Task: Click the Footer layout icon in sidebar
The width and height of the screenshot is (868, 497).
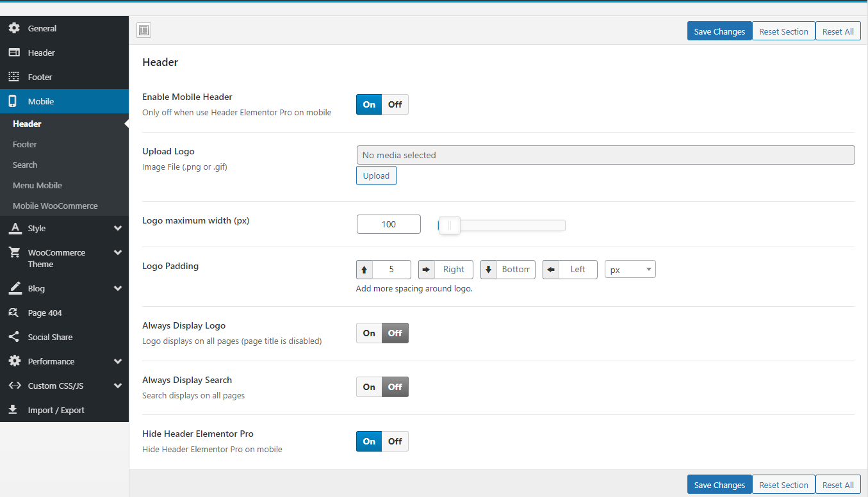Action: [14, 77]
